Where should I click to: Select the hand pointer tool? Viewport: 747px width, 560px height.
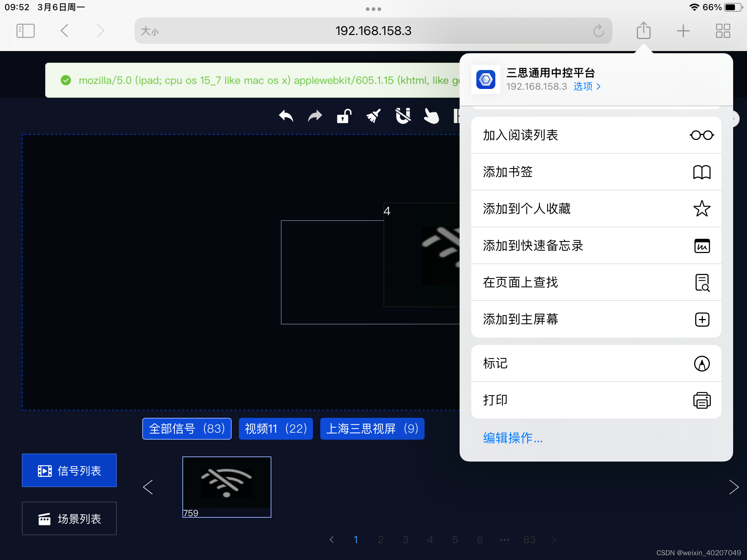click(431, 117)
